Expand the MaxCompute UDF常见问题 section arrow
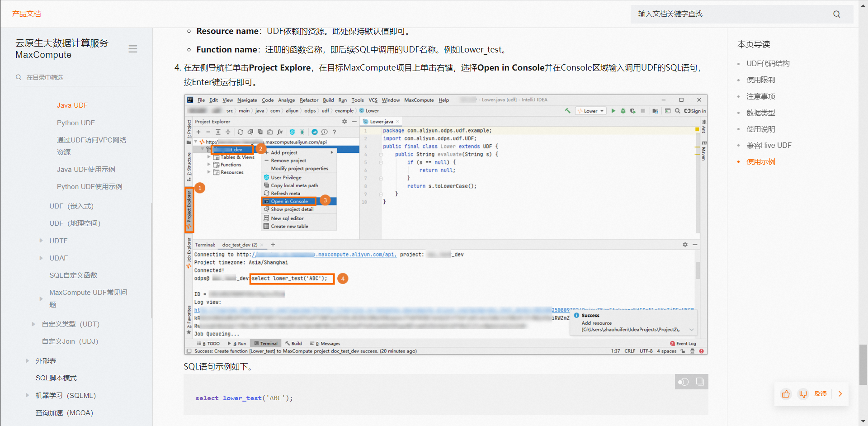868x426 pixels. (x=41, y=298)
